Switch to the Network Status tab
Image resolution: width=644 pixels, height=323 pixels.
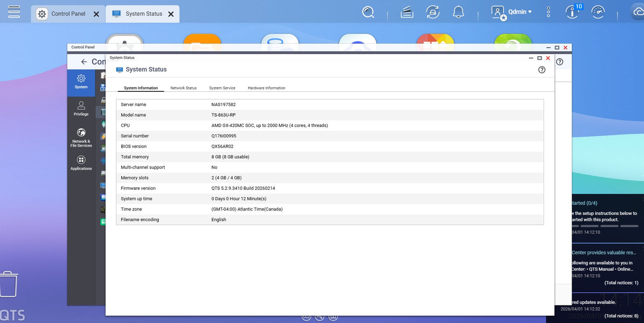tap(183, 88)
